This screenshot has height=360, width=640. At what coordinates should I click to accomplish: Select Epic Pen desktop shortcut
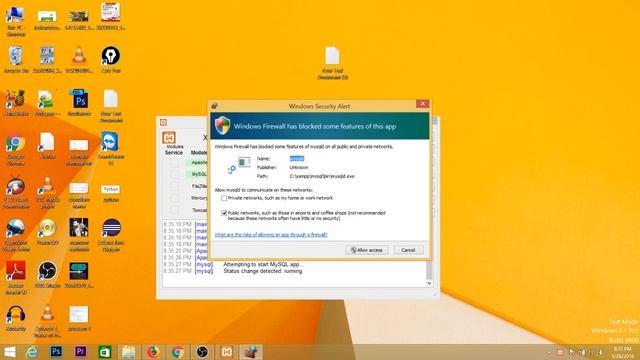[111, 60]
